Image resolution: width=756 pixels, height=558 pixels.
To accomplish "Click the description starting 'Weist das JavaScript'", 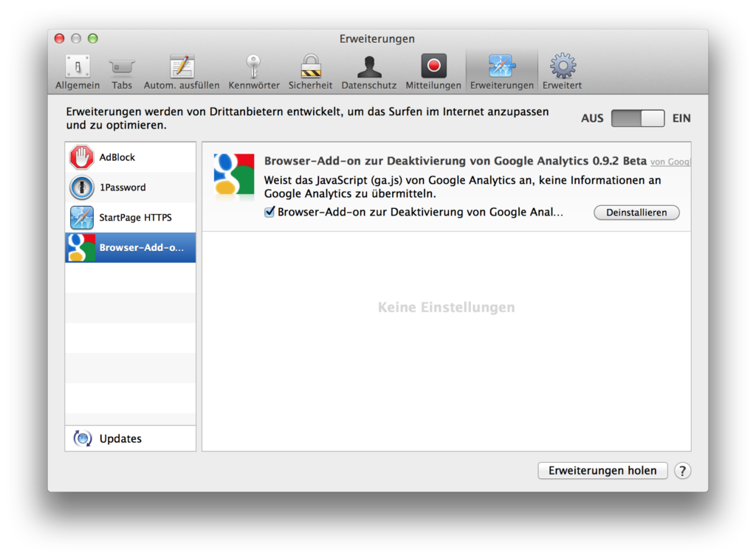I will pyautogui.click(x=462, y=187).
